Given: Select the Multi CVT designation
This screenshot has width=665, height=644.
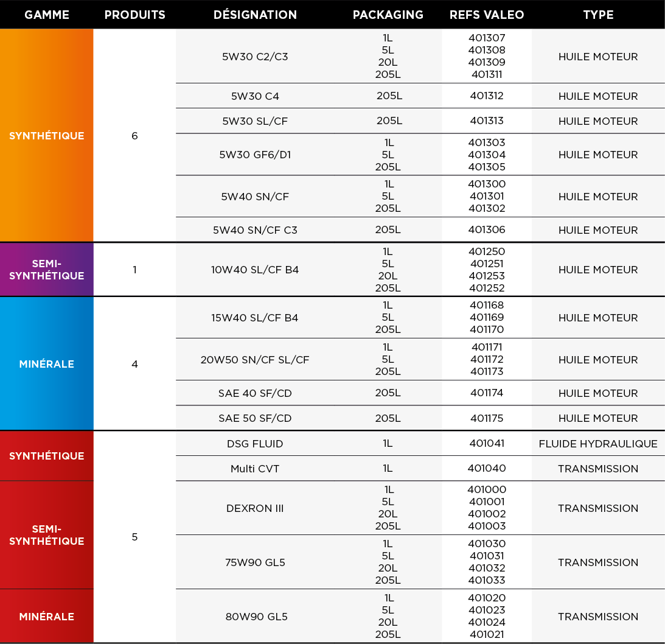Looking at the screenshot, I should point(255,468).
